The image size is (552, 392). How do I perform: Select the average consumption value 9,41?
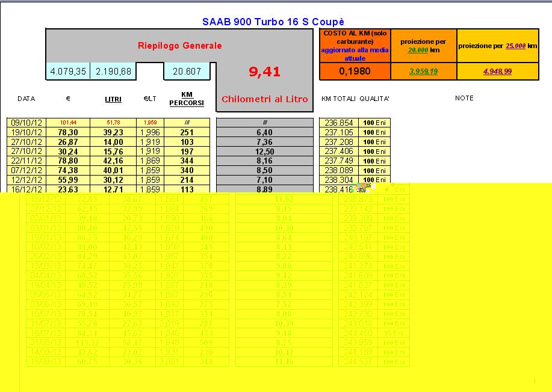(265, 72)
